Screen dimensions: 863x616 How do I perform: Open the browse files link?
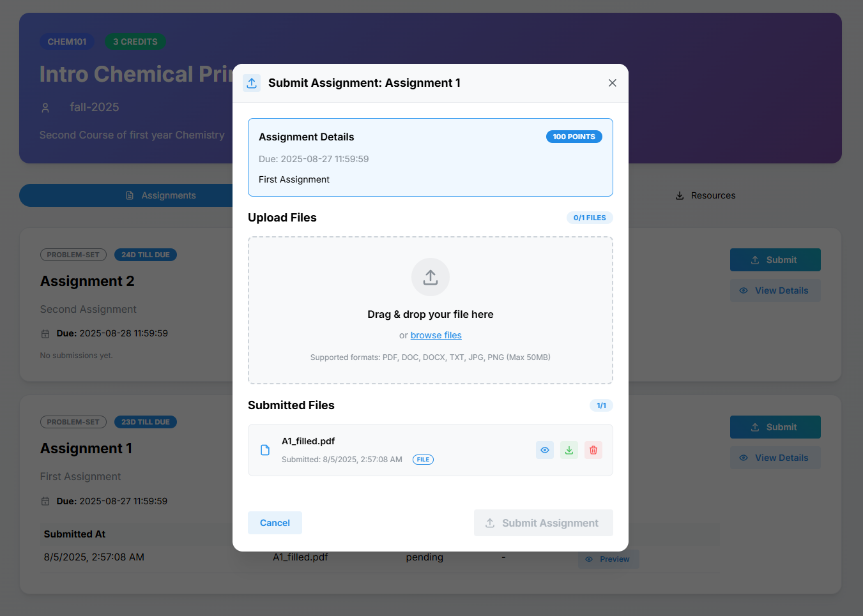(436, 335)
